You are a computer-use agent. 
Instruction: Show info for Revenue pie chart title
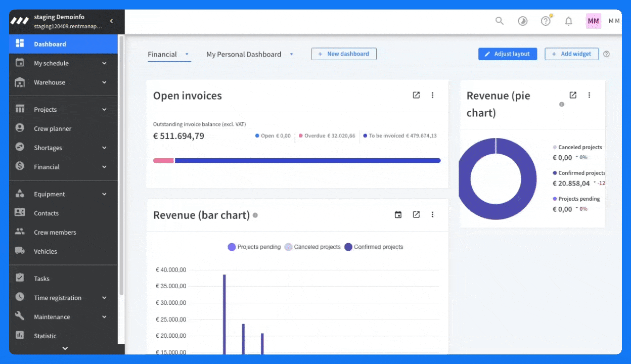(x=561, y=105)
